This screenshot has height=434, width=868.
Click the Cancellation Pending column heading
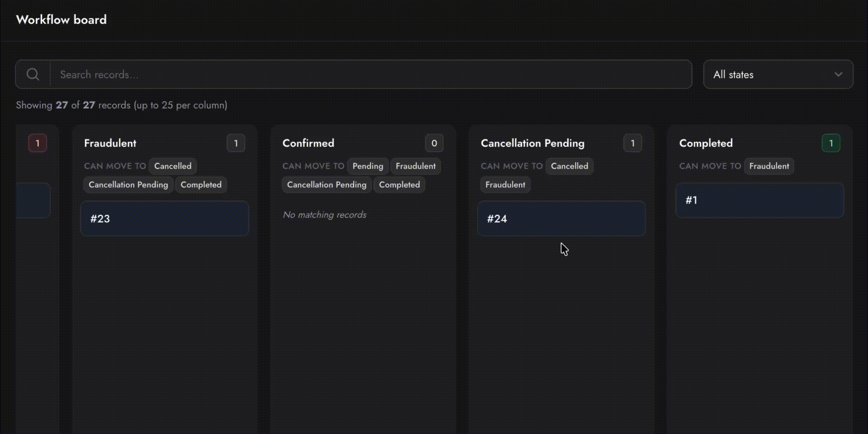tap(533, 143)
